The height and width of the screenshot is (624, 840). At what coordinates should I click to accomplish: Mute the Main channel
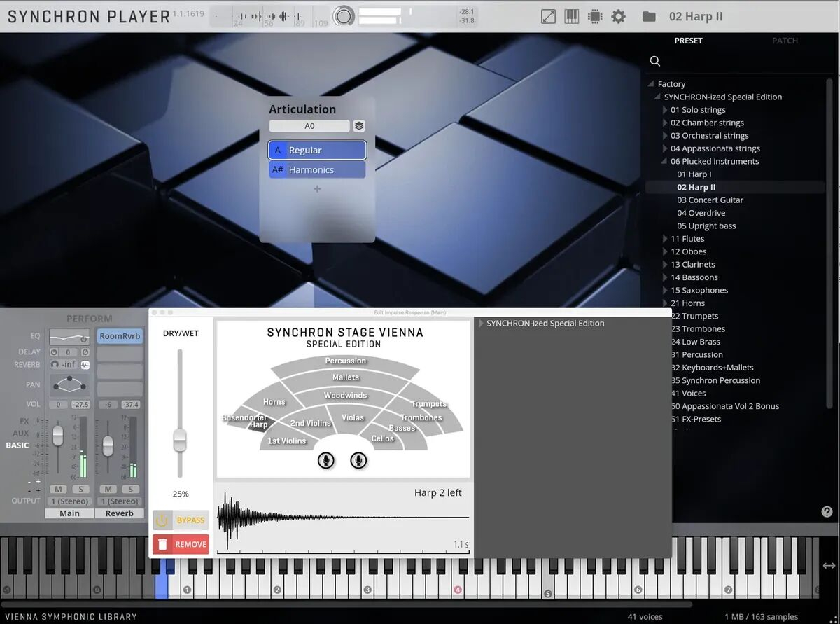(58, 489)
